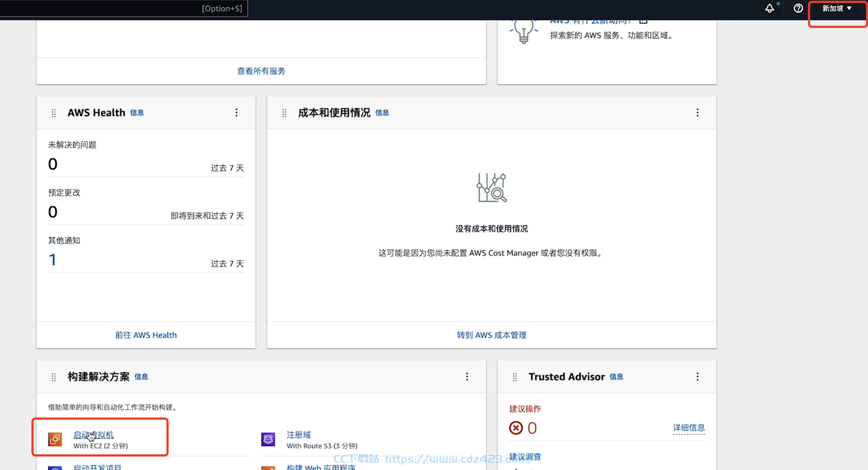Open 信息 link beside 构建解决方案

[x=141, y=377]
